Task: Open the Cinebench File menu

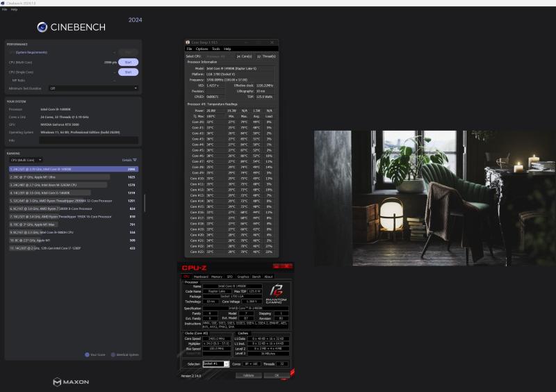Action: point(4,9)
